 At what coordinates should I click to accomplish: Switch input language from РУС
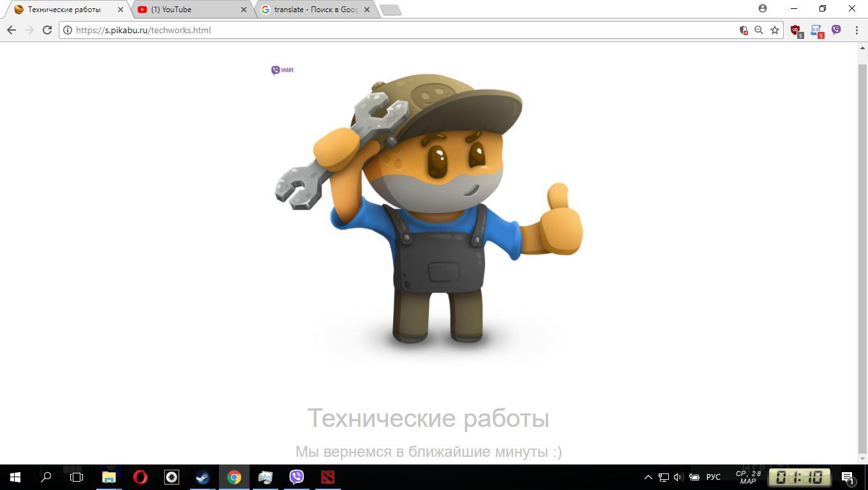(x=713, y=477)
